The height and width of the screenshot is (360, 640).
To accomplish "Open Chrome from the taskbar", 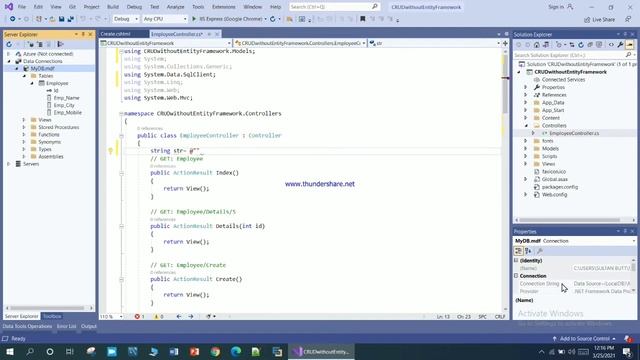I will coord(215,351).
